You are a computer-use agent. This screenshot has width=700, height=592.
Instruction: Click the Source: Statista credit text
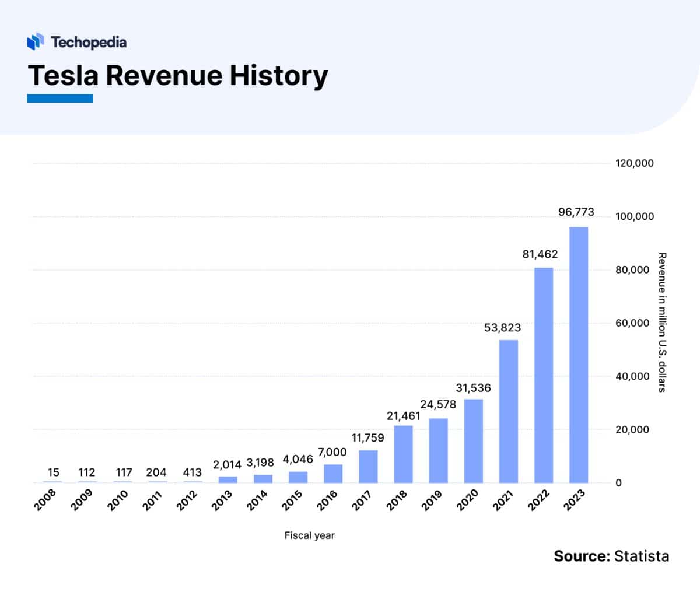(611, 556)
